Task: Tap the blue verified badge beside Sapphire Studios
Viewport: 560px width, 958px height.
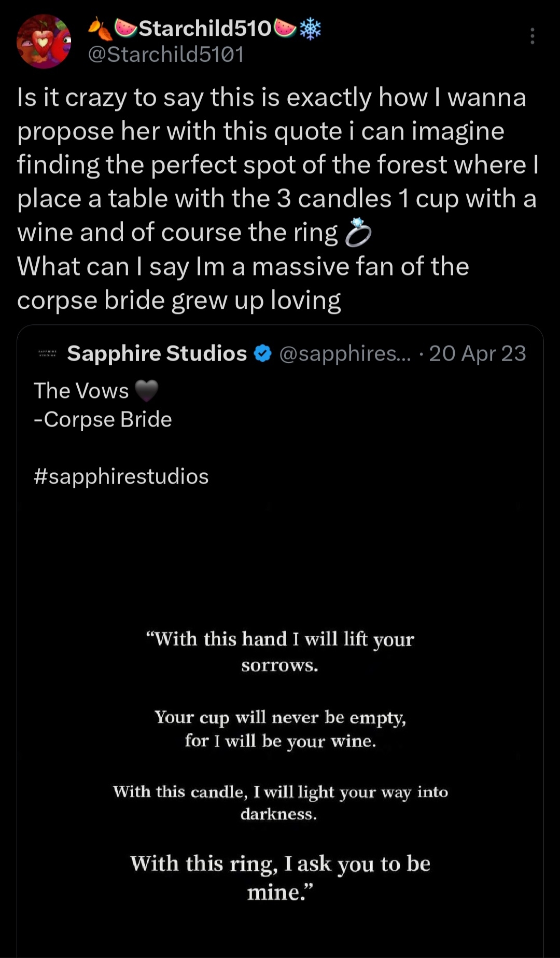Action: click(263, 353)
